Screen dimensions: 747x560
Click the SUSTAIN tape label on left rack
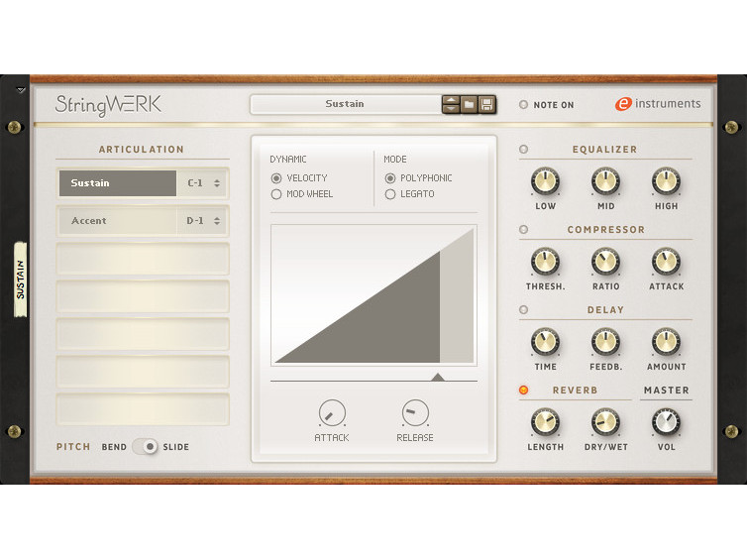(21, 280)
